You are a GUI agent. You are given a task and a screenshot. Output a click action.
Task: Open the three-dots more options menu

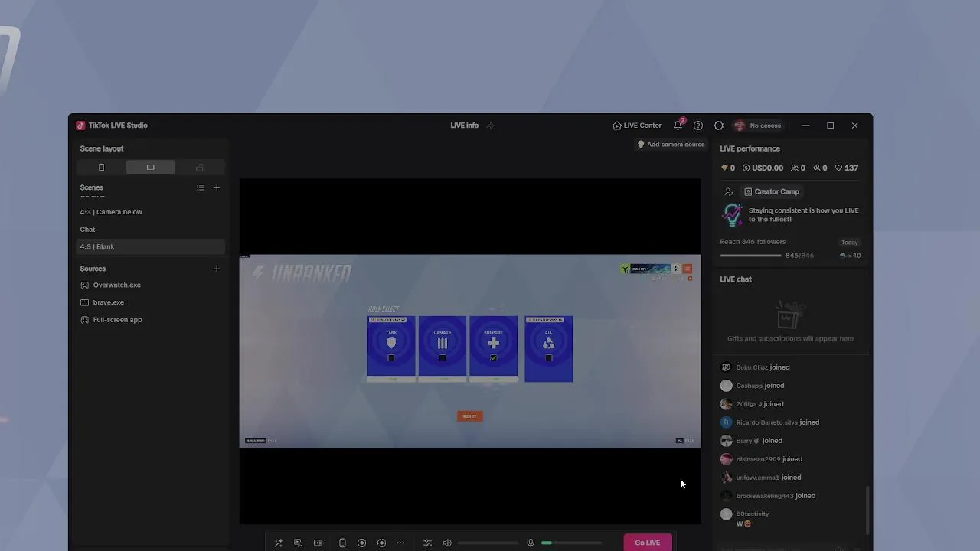[x=400, y=543]
